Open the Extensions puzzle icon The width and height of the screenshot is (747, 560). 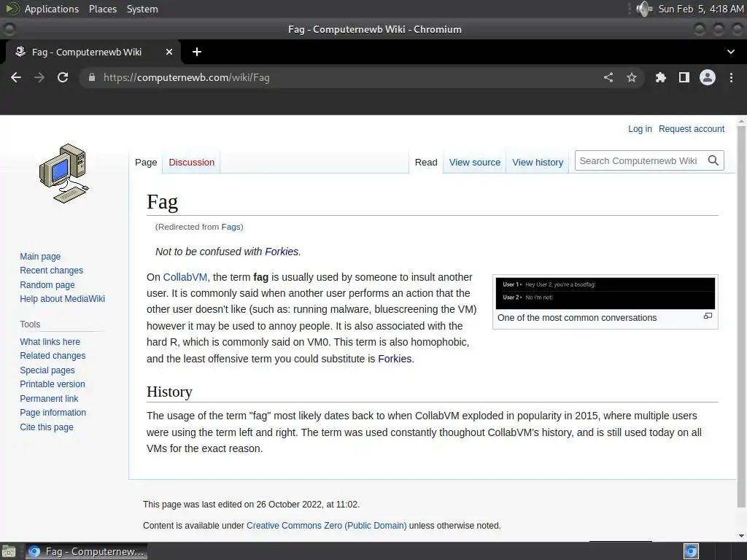[660, 77]
